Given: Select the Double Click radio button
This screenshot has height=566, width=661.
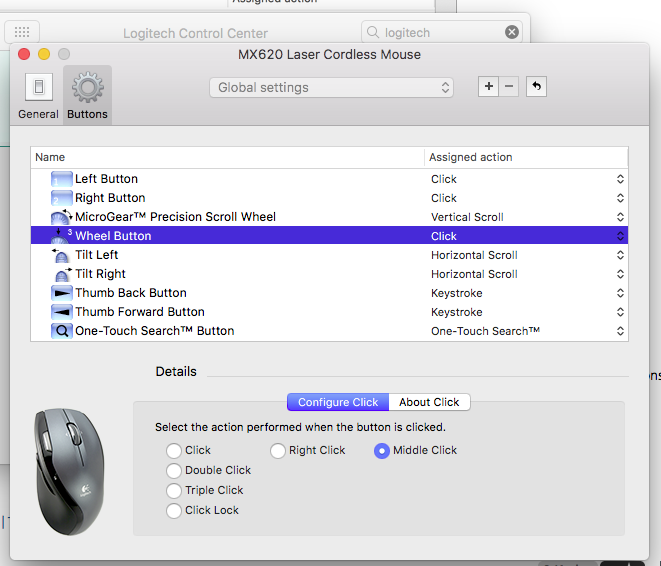Looking at the screenshot, I should tap(174, 470).
